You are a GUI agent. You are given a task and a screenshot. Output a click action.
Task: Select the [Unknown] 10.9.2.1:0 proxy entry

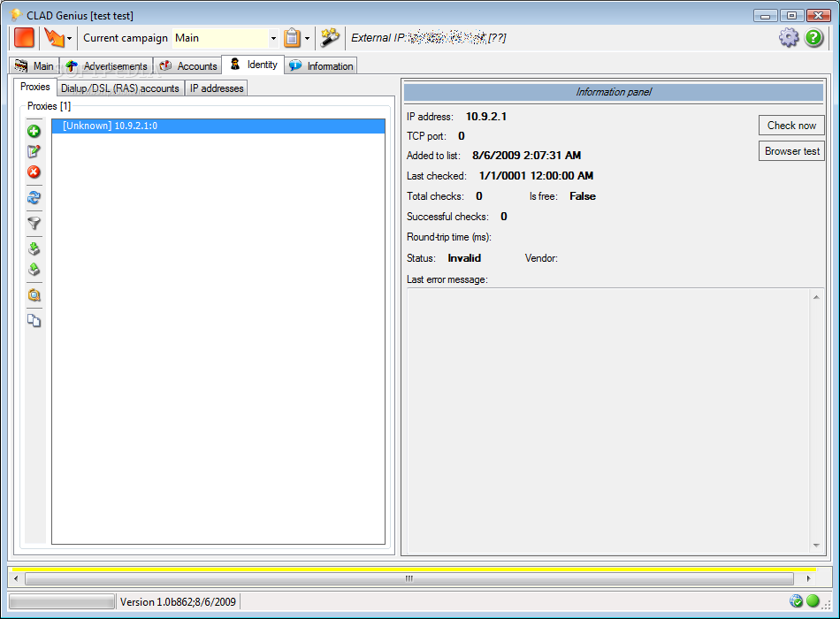click(218, 126)
